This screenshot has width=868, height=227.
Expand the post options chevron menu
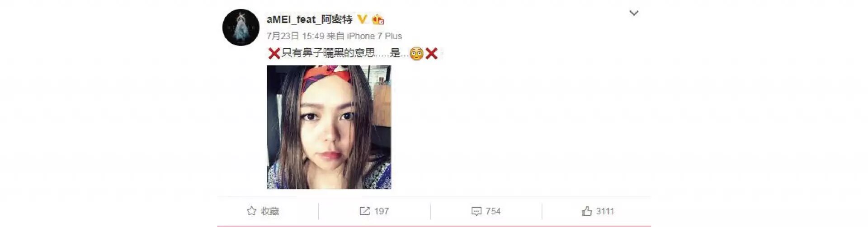[x=634, y=13]
